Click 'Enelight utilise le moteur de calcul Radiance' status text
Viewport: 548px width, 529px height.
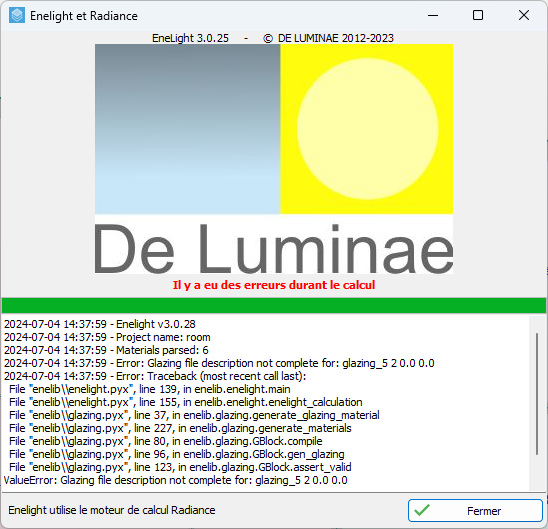coord(112,510)
